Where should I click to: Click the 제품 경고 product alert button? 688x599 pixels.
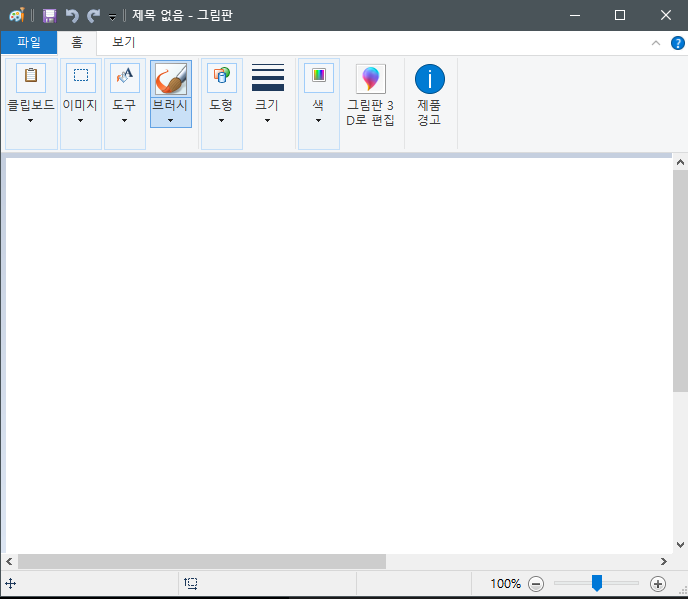pyautogui.click(x=429, y=96)
